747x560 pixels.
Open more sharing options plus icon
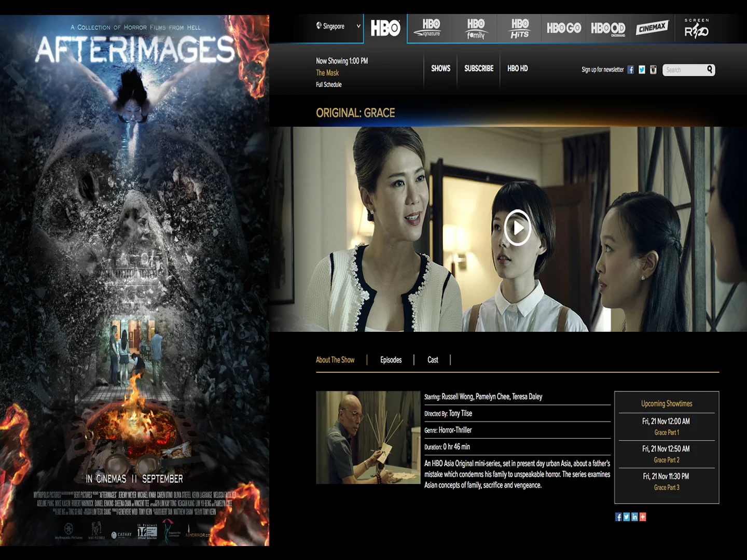643,517
